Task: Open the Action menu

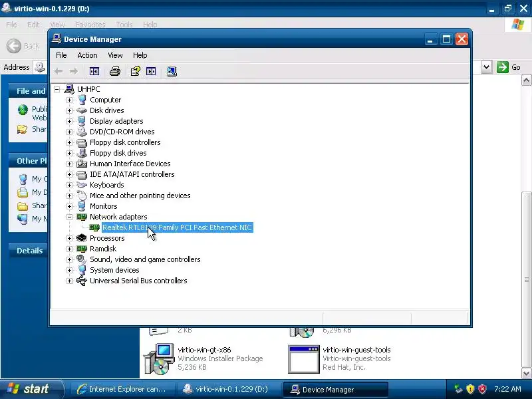Action: pos(87,55)
